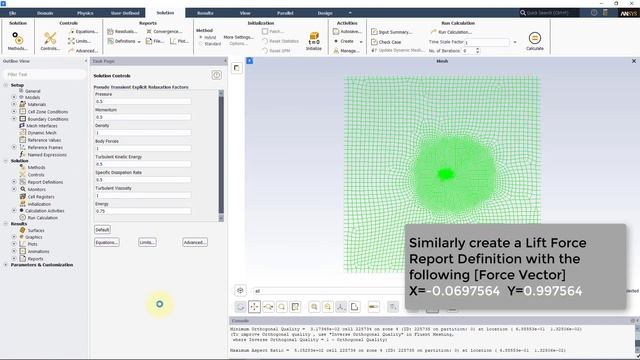Click the axis orientation icon
The width and height of the screenshot is (640, 360).
pos(341,307)
